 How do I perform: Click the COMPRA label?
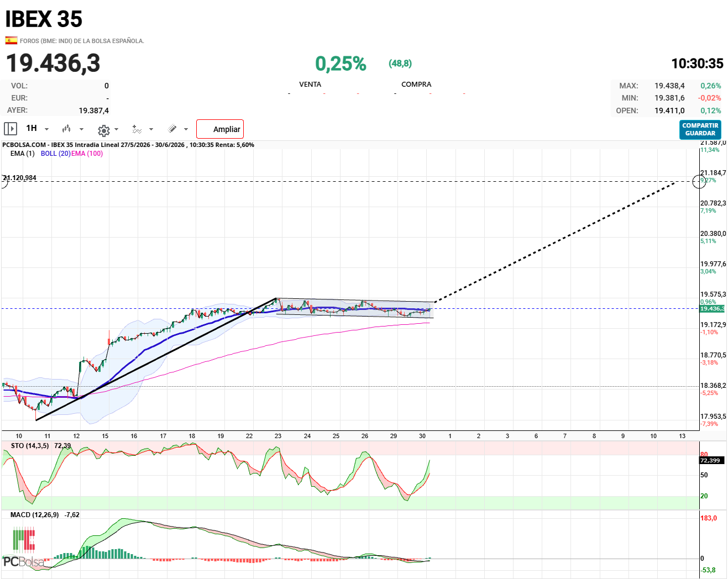pyautogui.click(x=416, y=85)
